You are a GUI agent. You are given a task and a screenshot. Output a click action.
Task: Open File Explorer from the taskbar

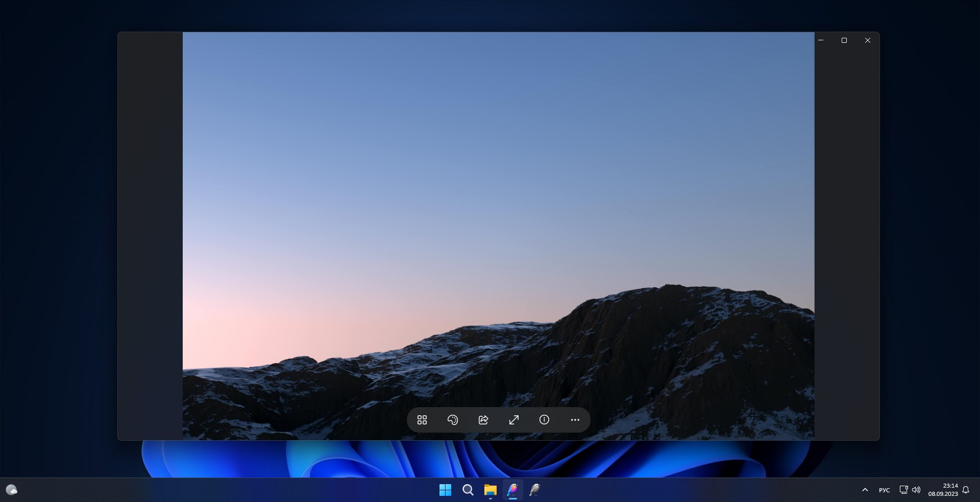[x=491, y=490]
